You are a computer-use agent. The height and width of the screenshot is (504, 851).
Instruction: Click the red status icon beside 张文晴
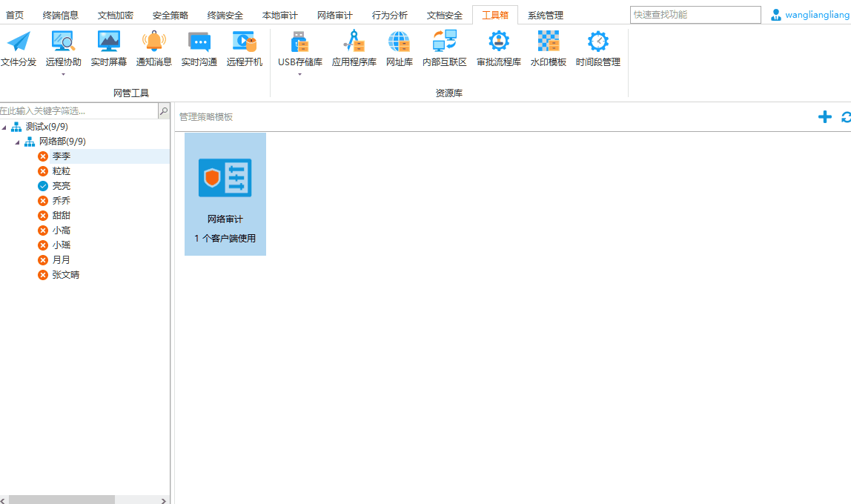point(43,275)
